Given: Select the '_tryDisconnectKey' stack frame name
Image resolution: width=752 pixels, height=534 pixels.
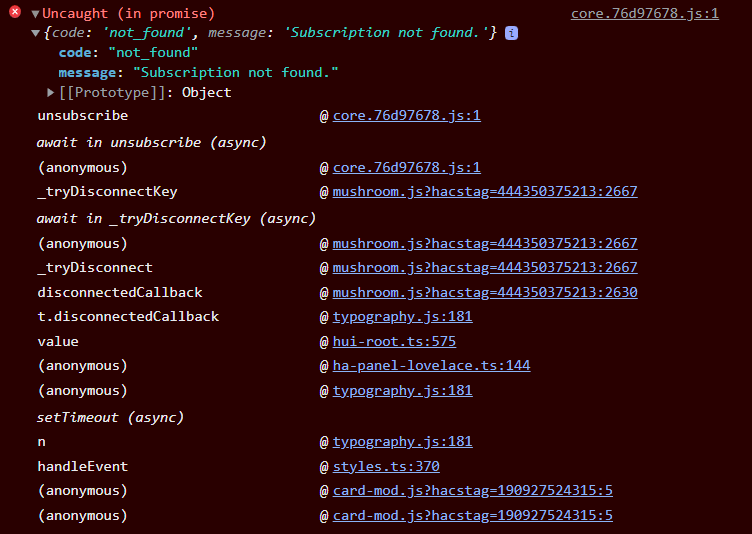Looking at the screenshot, I should click(107, 192).
